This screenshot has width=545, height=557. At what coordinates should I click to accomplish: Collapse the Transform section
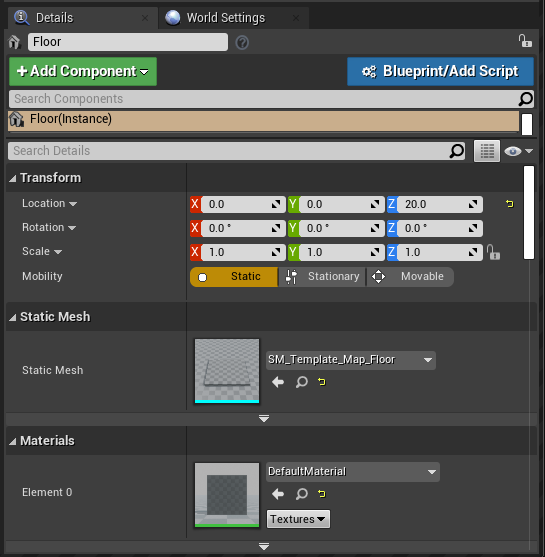click(12, 178)
